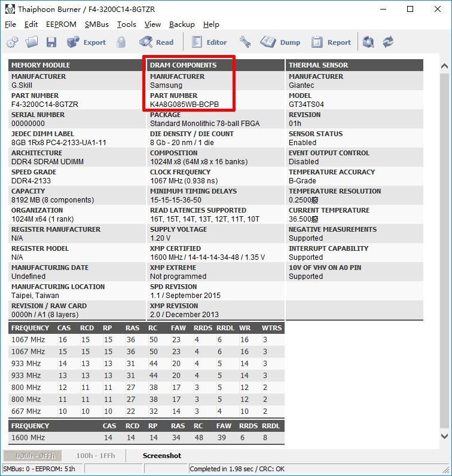Click Standard Monolithic 78-ball FBGA package
Viewport: 452px width, 476px height.
[x=204, y=124]
